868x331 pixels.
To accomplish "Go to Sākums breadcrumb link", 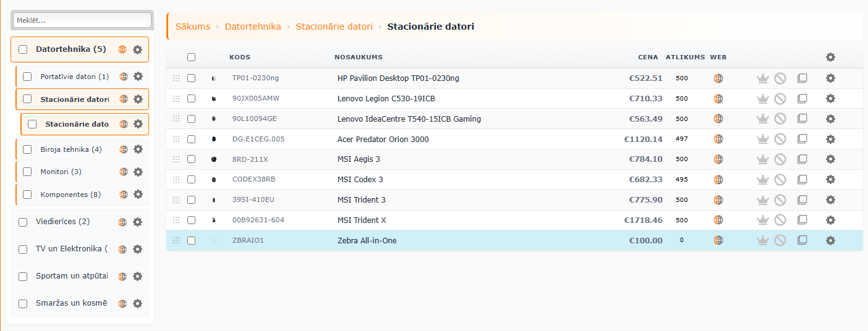I will point(193,27).
